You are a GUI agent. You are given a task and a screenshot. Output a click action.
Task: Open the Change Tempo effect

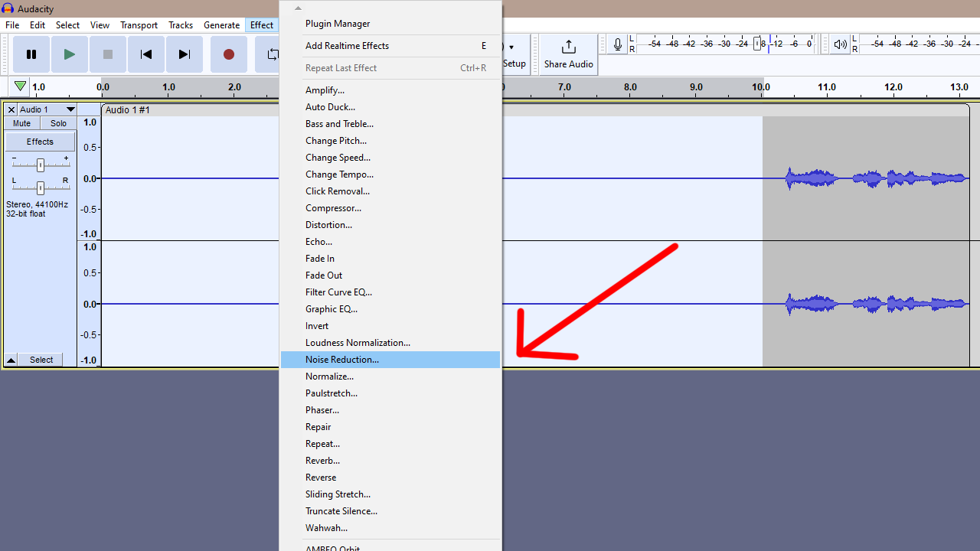point(390,174)
